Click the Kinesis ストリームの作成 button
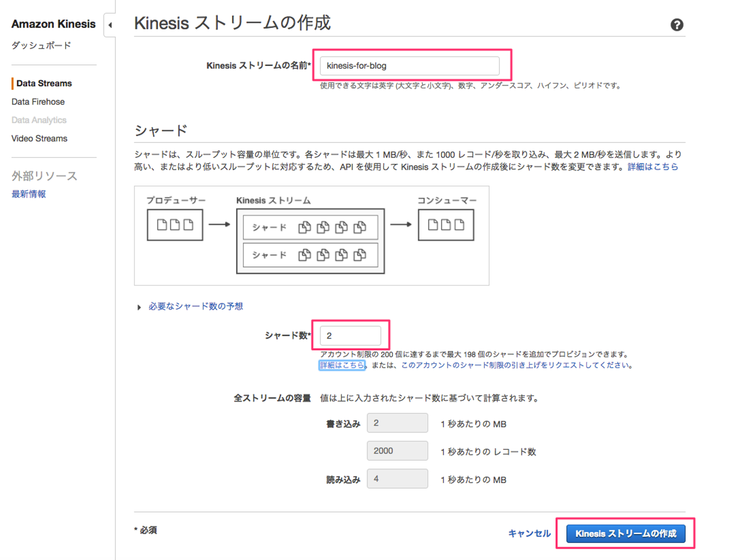This screenshot has height=560, width=749. pyautogui.click(x=626, y=533)
